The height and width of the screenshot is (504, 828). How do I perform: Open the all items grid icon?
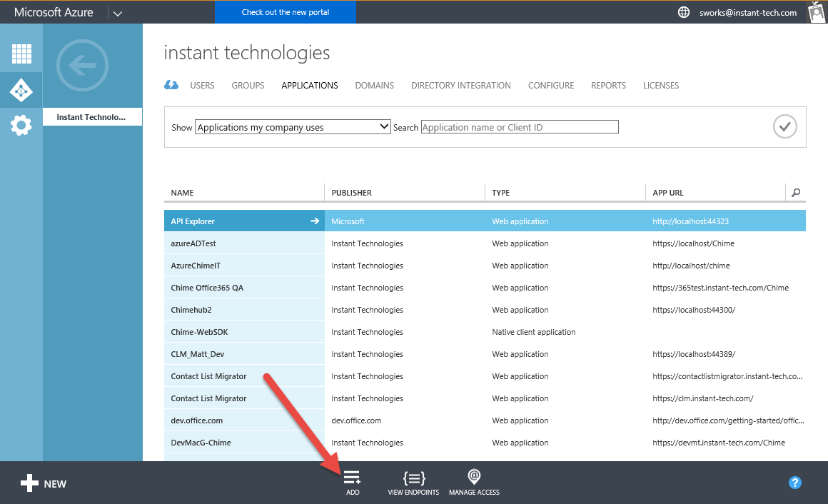(21, 54)
